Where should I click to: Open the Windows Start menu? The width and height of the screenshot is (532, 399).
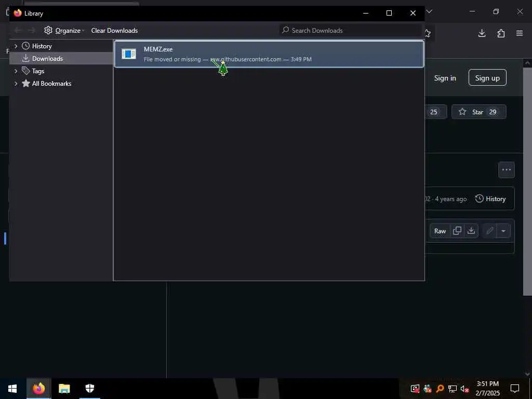point(12,389)
